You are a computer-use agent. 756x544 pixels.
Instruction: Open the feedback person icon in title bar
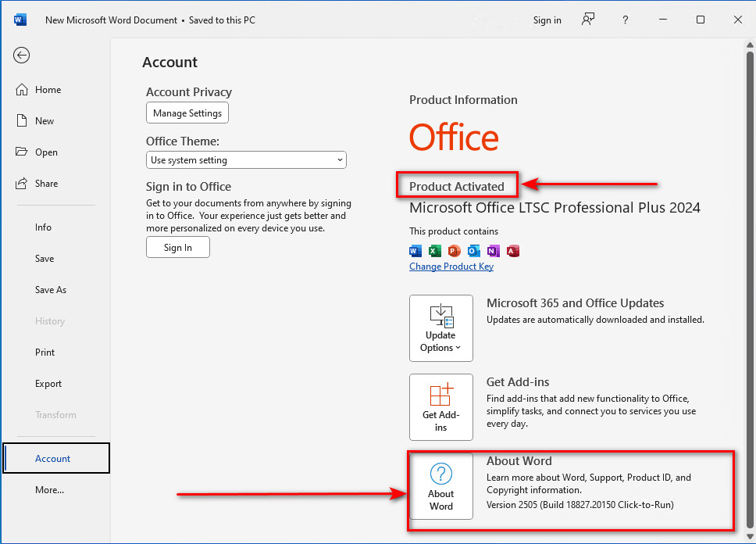click(588, 20)
